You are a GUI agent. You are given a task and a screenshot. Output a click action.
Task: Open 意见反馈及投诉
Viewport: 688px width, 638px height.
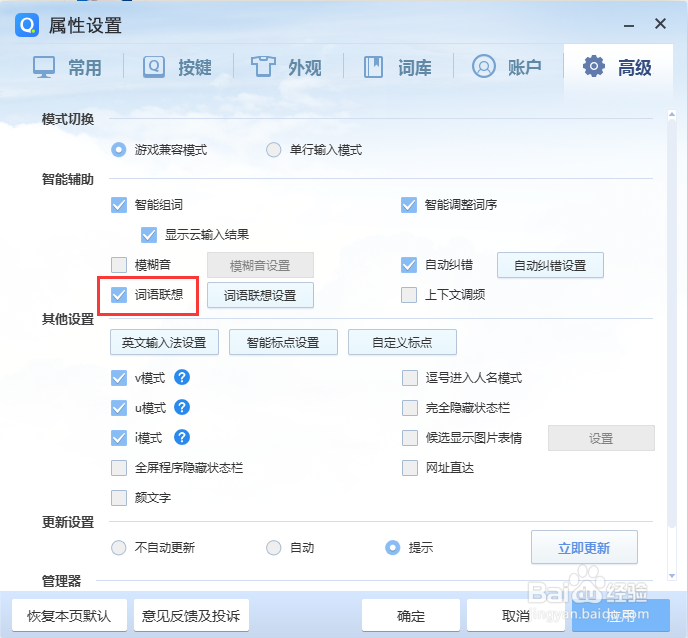191,616
